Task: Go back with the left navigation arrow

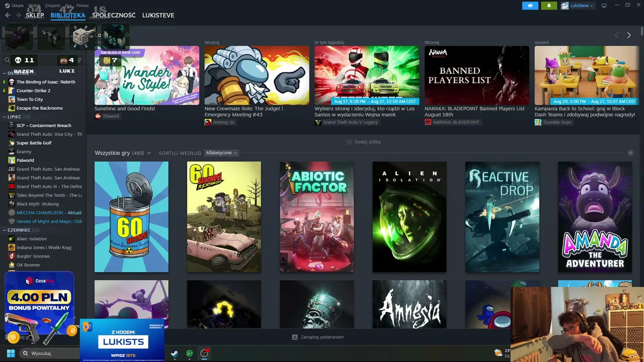Action: click(x=8, y=15)
